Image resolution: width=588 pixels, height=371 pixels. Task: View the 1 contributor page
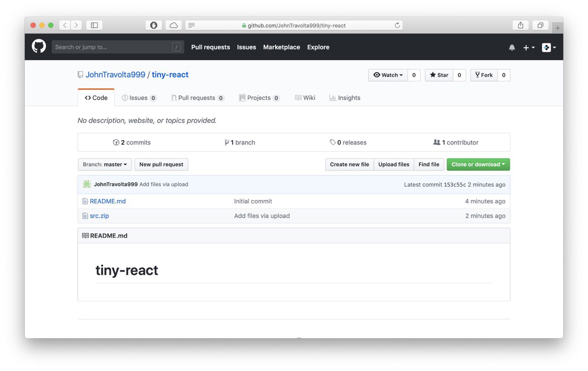[456, 143]
